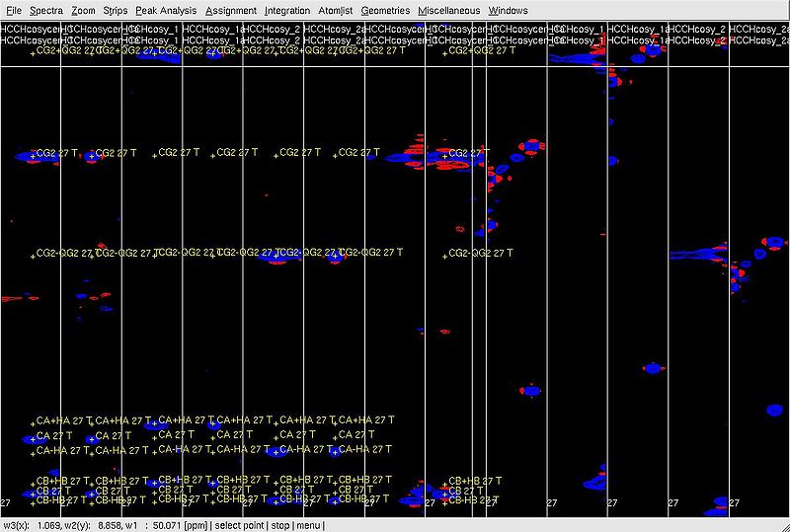Open the Windows menu
This screenshot has height=532, width=790.
coord(508,10)
